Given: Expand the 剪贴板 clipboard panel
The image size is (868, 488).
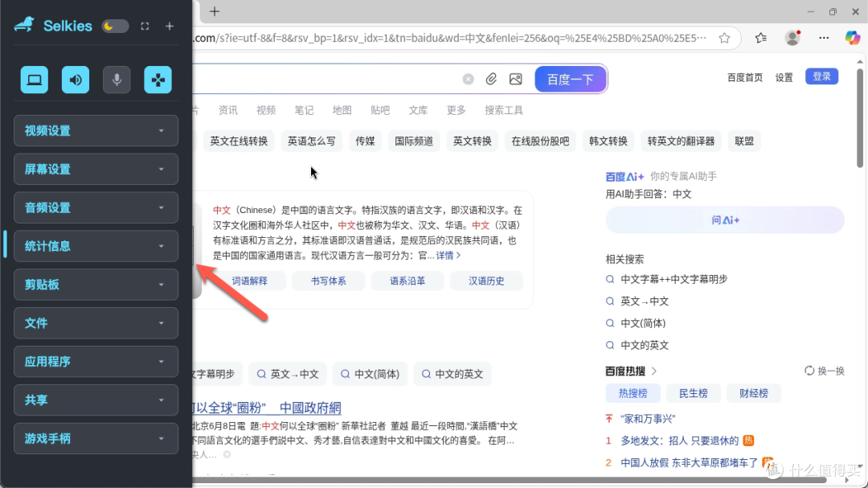Looking at the screenshot, I should coord(96,284).
